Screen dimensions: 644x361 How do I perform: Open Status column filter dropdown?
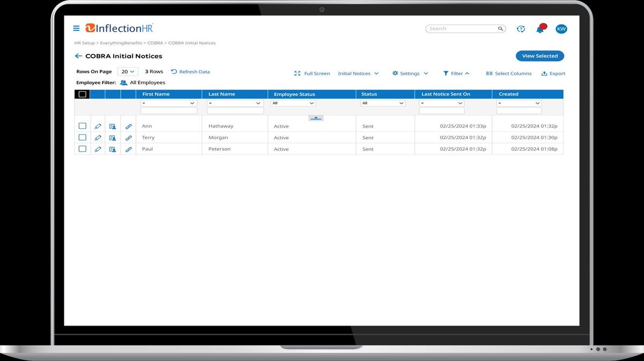click(383, 103)
